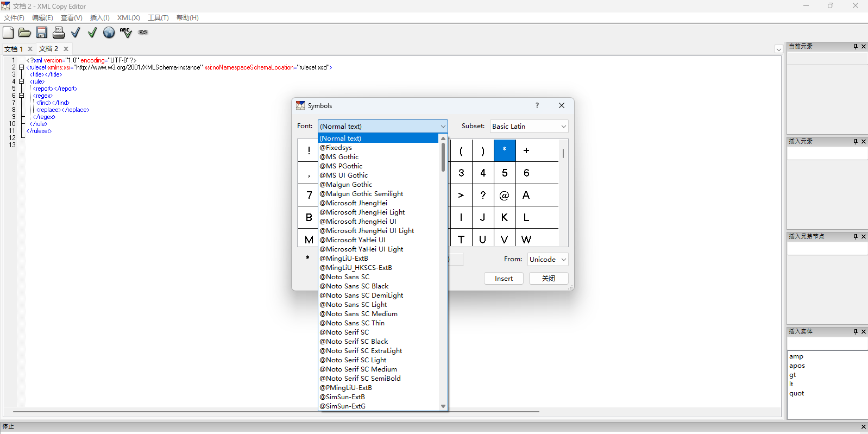
Task: Click the Print toolbar icon
Action: [59, 33]
